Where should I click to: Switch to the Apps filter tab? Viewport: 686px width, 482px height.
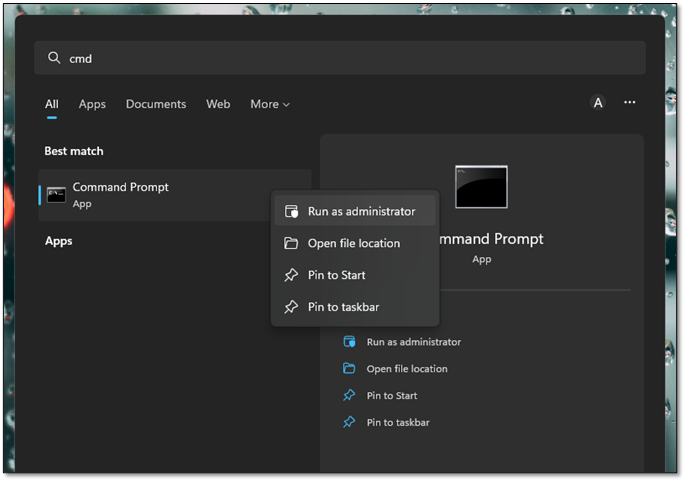click(x=92, y=104)
